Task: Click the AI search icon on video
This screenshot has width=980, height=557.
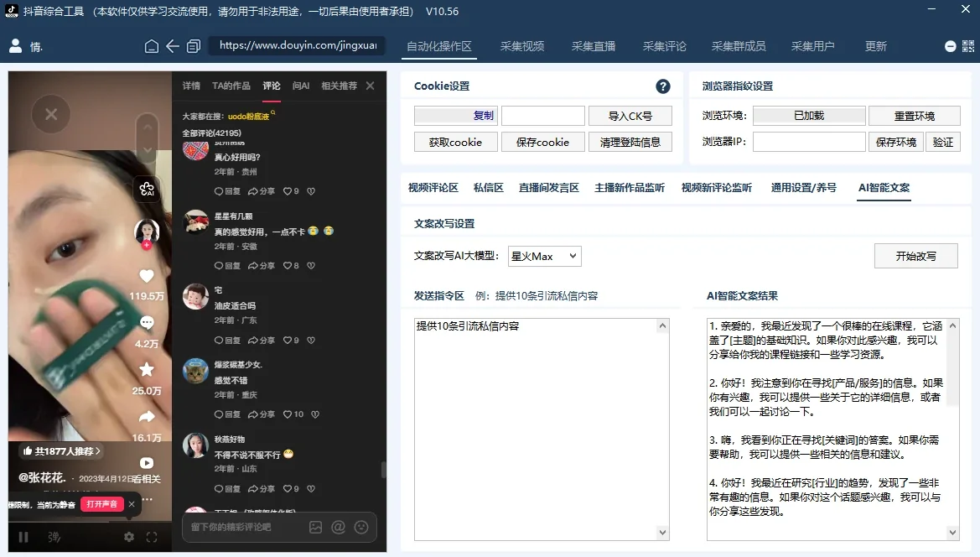Action: click(147, 189)
